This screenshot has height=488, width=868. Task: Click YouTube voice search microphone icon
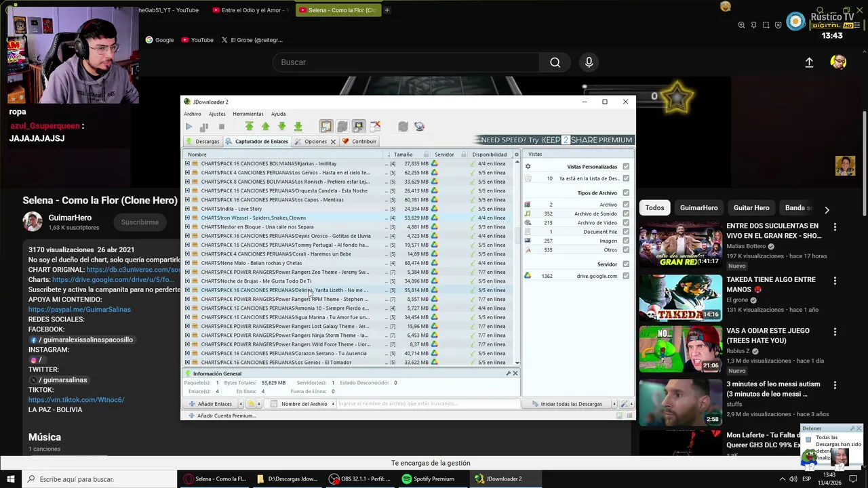pyautogui.click(x=589, y=62)
